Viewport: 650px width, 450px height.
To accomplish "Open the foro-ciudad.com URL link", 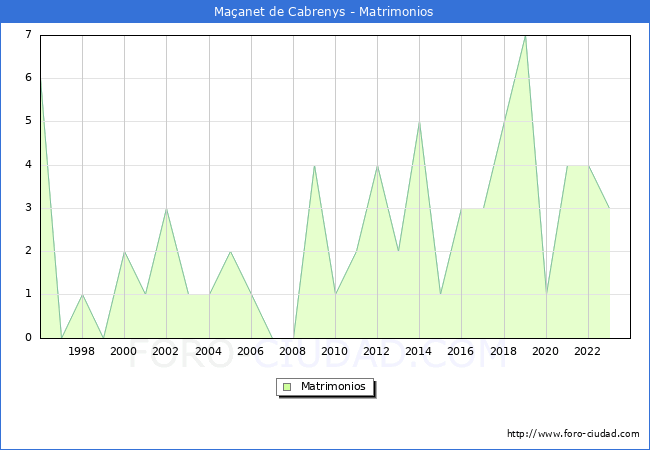I will (573, 433).
